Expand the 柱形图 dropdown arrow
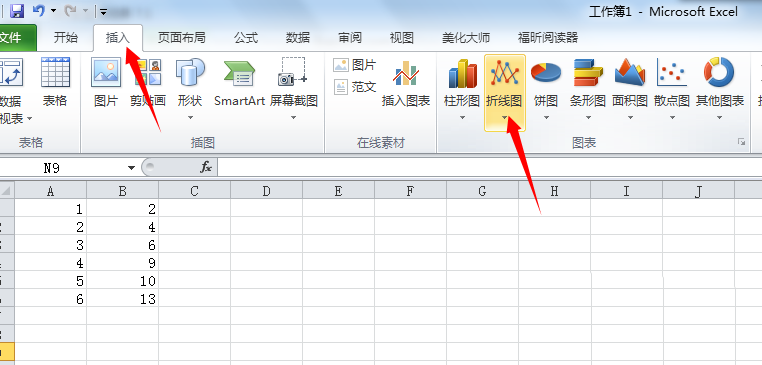This screenshot has height=365, width=762. click(x=462, y=118)
